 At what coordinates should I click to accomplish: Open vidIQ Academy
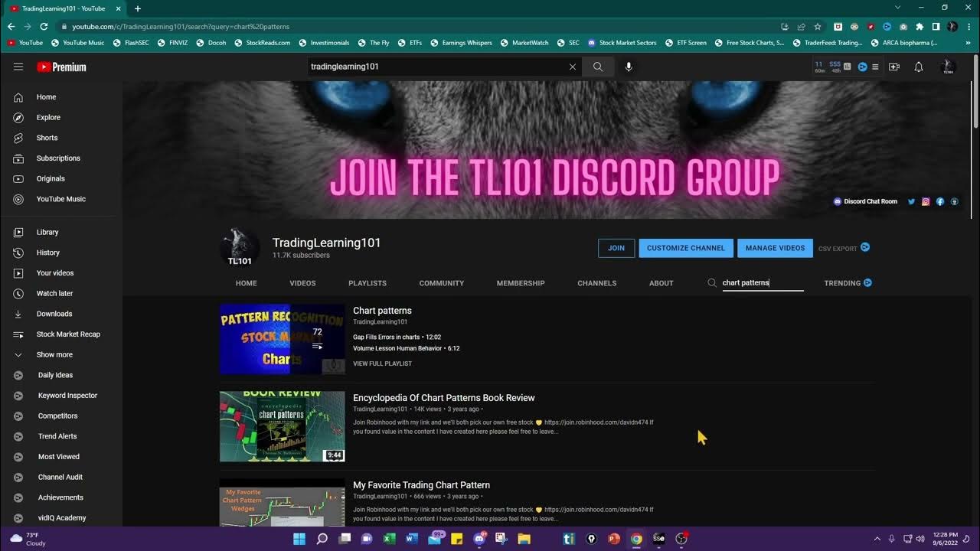pyautogui.click(x=61, y=518)
